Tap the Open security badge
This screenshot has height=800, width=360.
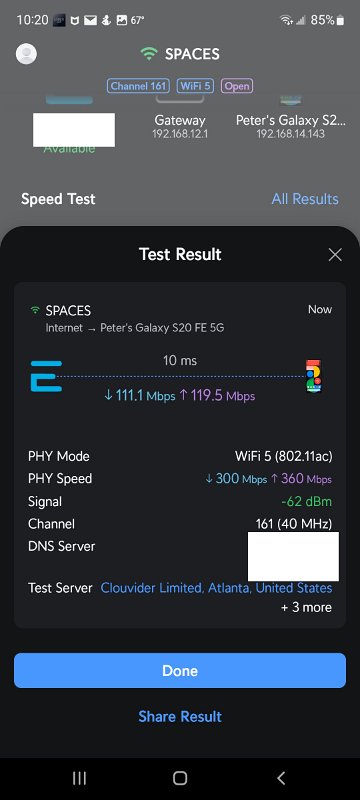[237, 86]
